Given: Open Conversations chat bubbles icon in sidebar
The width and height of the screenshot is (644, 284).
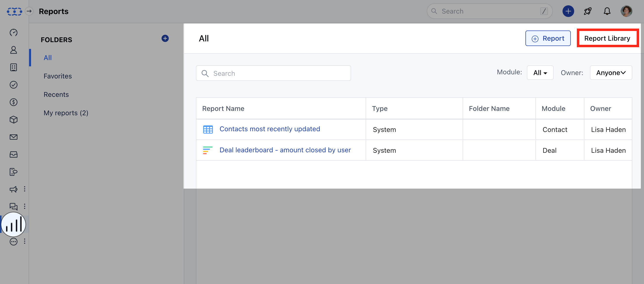Looking at the screenshot, I should click(x=14, y=206).
